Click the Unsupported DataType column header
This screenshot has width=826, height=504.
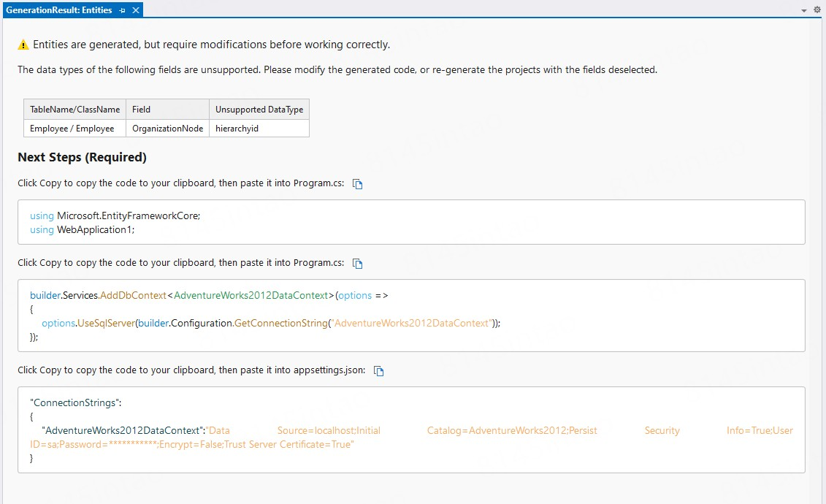259,110
